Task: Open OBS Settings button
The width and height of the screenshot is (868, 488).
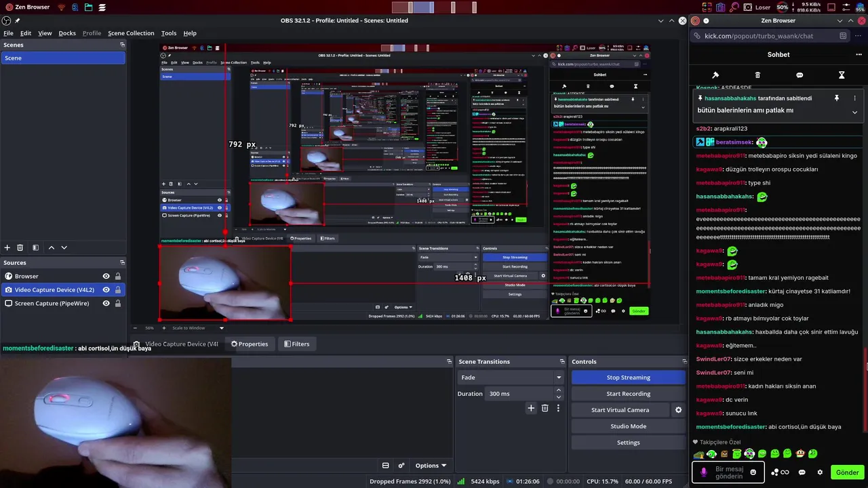Action: (x=628, y=443)
